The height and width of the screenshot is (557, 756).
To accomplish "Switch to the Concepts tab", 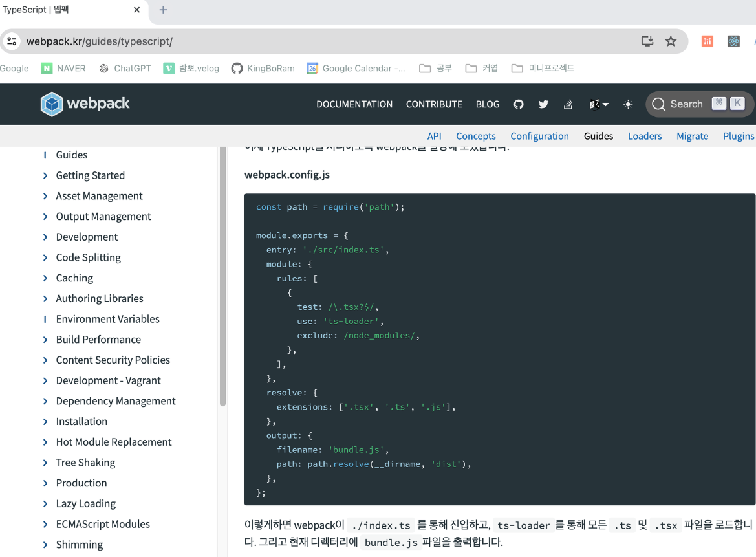I will [x=476, y=136].
